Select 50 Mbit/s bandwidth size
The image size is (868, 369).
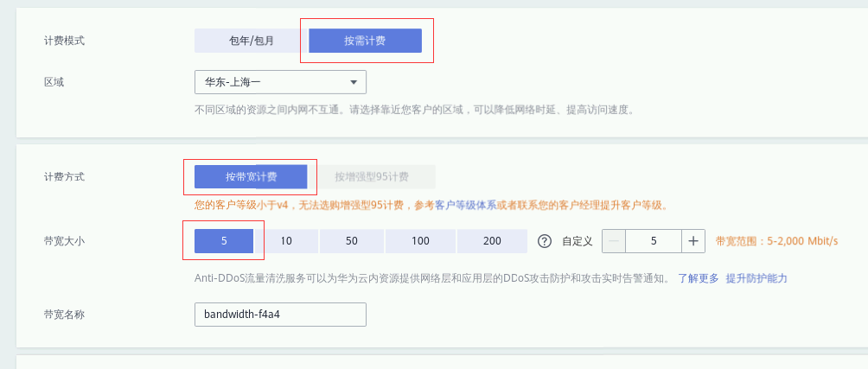[351, 241]
